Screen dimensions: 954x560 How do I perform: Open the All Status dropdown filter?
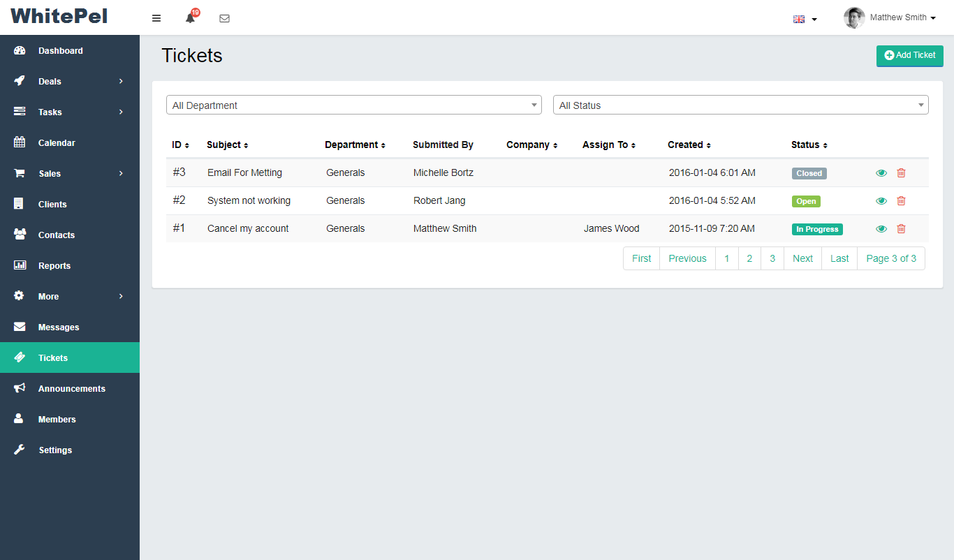pyautogui.click(x=740, y=105)
